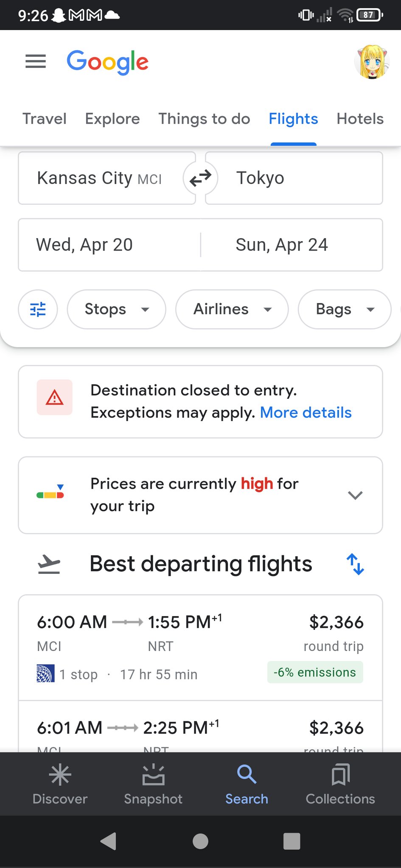
Task: Switch to the Hotels tab
Action: tap(360, 119)
